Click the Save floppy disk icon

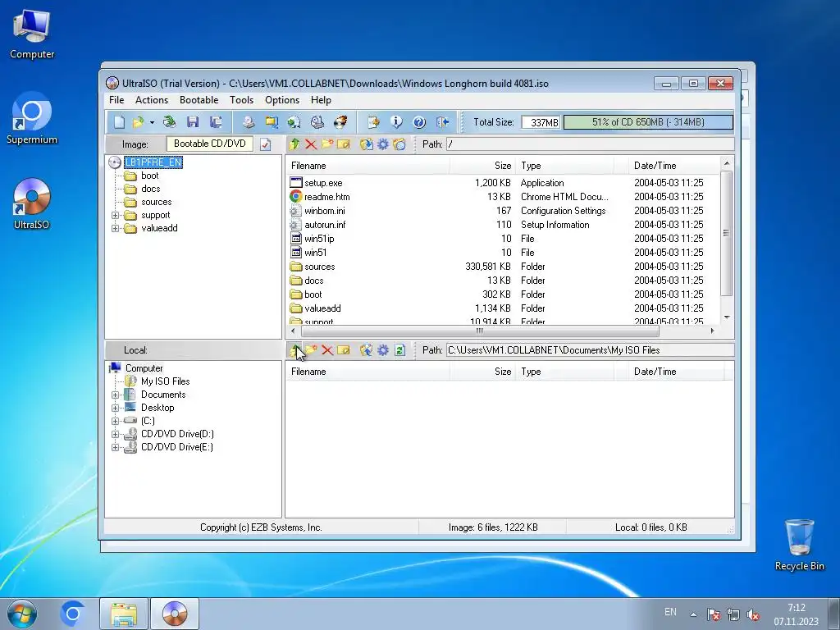(193, 122)
